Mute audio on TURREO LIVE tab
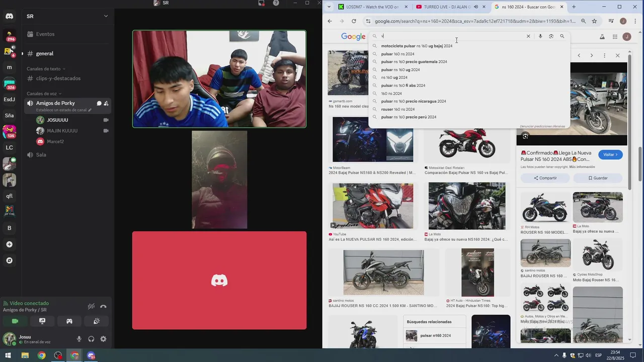The image size is (644, 362). (x=475, y=7)
